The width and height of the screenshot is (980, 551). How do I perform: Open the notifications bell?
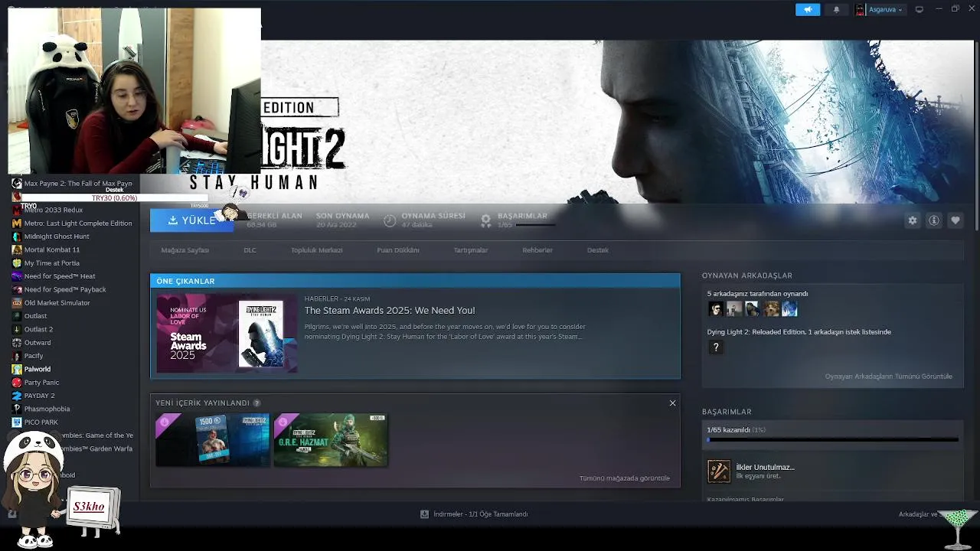[836, 9]
